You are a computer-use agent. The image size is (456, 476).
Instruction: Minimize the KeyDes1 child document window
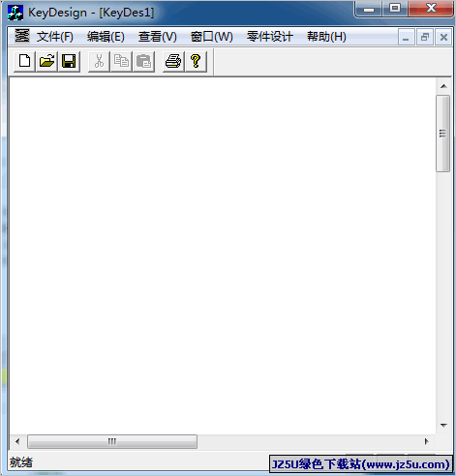coord(406,38)
